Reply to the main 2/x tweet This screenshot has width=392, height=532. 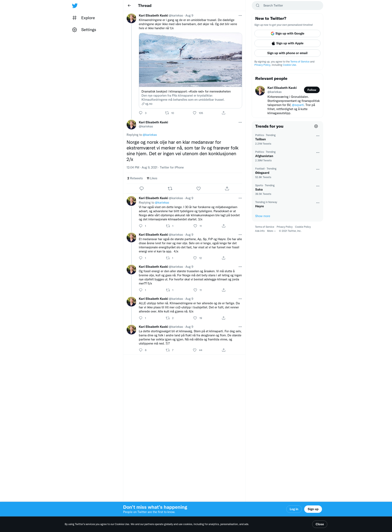tap(142, 188)
